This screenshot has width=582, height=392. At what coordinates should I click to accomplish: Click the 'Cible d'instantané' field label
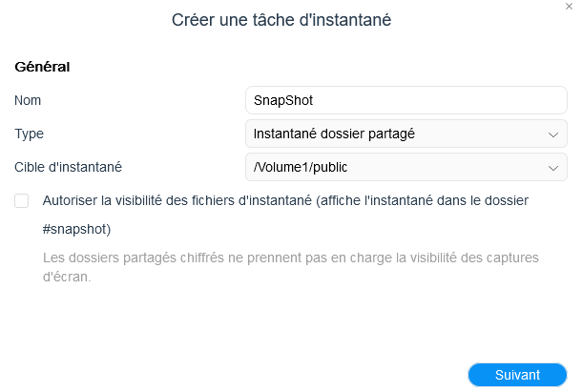pos(68,168)
